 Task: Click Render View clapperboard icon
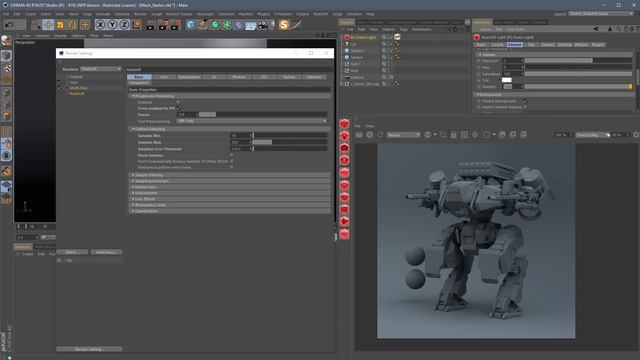[151, 25]
